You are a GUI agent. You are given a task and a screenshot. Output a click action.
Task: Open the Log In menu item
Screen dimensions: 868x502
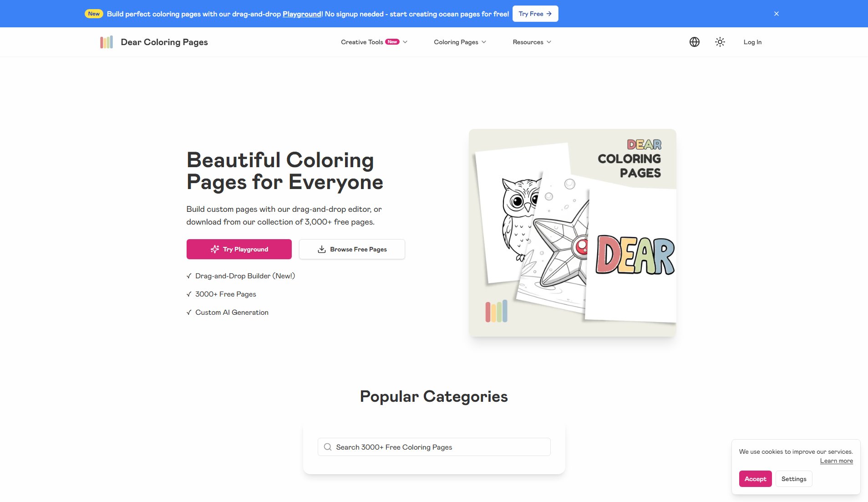(x=752, y=41)
